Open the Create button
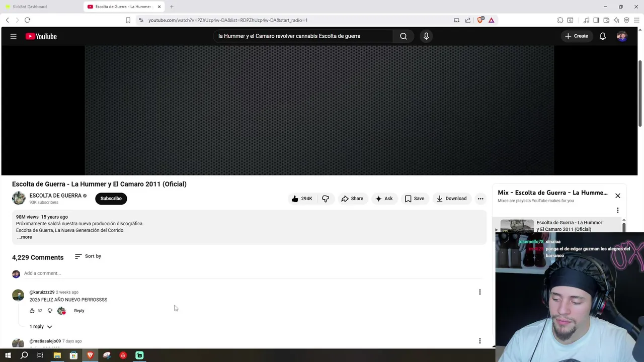The width and height of the screenshot is (644, 362). tap(577, 36)
